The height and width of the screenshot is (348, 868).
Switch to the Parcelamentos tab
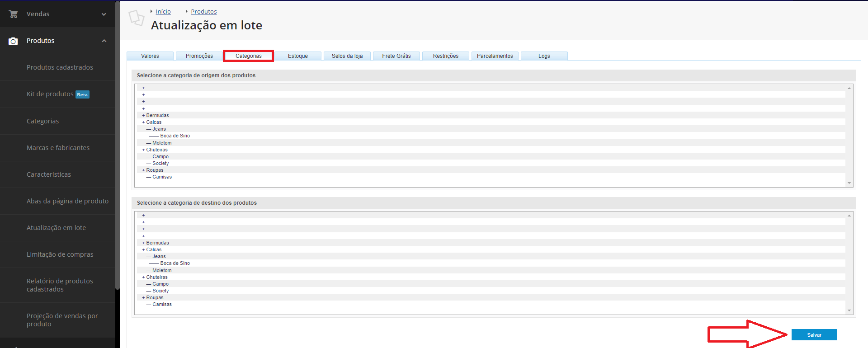pyautogui.click(x=495, y=56)
